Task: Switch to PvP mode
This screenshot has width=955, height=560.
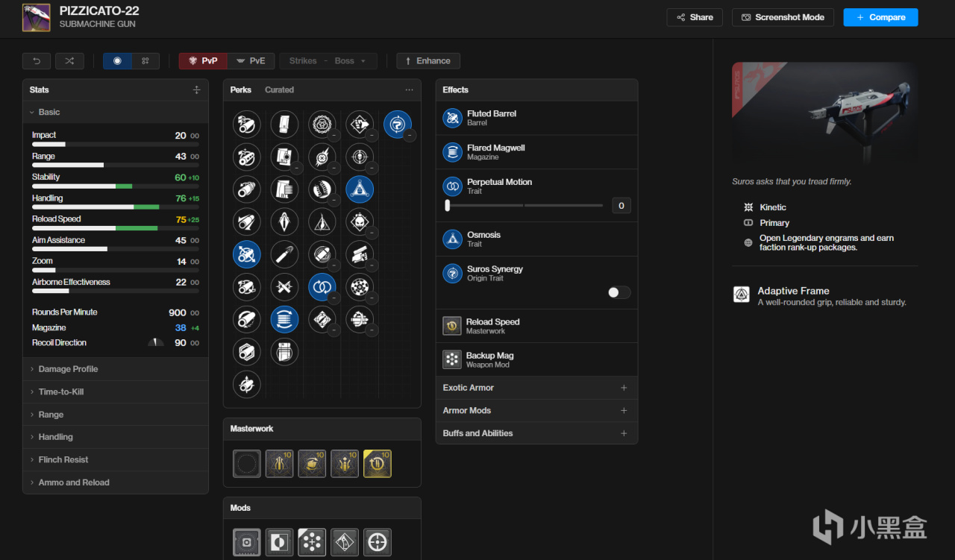Action: tap(203, 61)
